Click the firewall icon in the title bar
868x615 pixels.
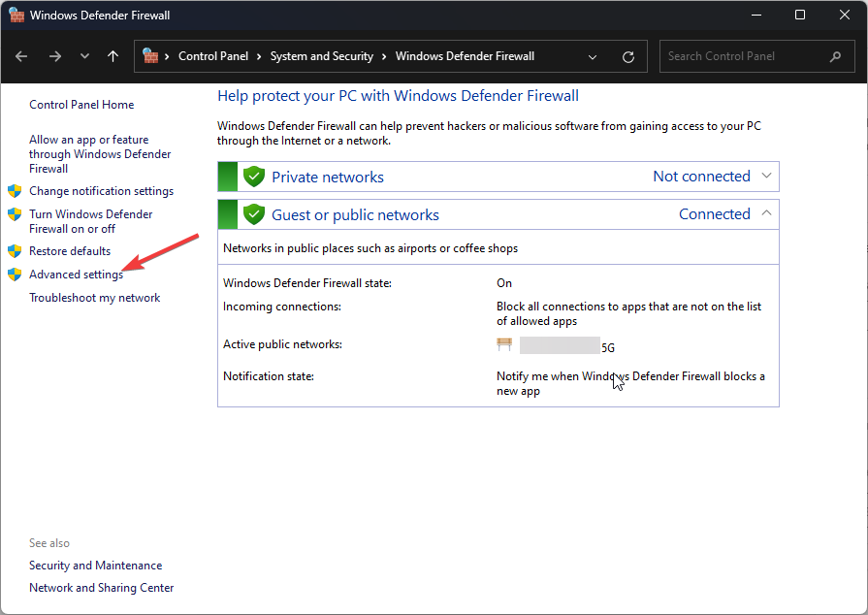pos(16,16)
